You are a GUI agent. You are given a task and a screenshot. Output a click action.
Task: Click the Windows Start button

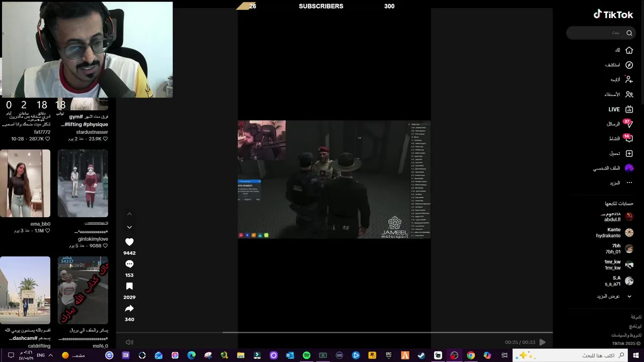636,355
